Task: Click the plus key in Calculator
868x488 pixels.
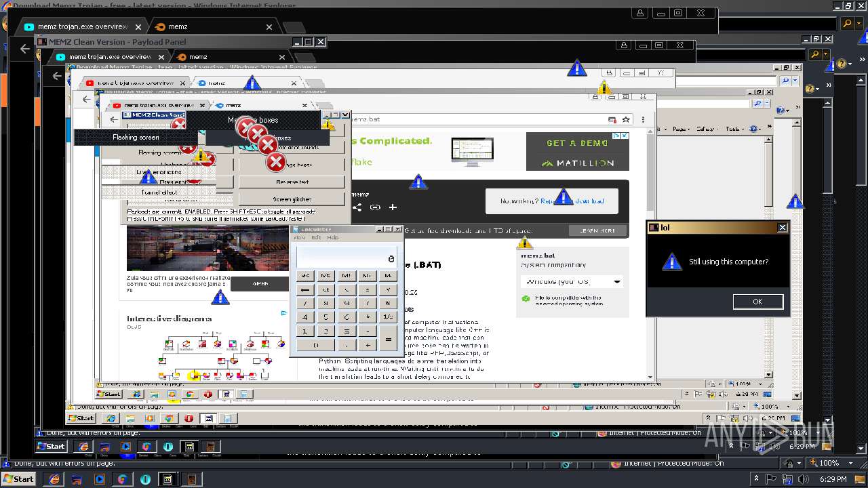Action: point(368,345)
